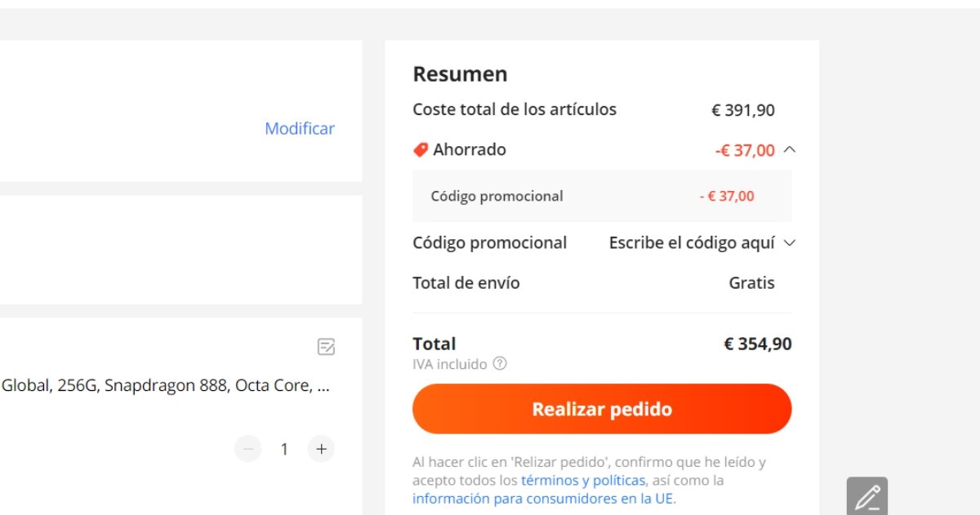Click the Ahorrado label text

pyautogui.click(x=470, y=149)
